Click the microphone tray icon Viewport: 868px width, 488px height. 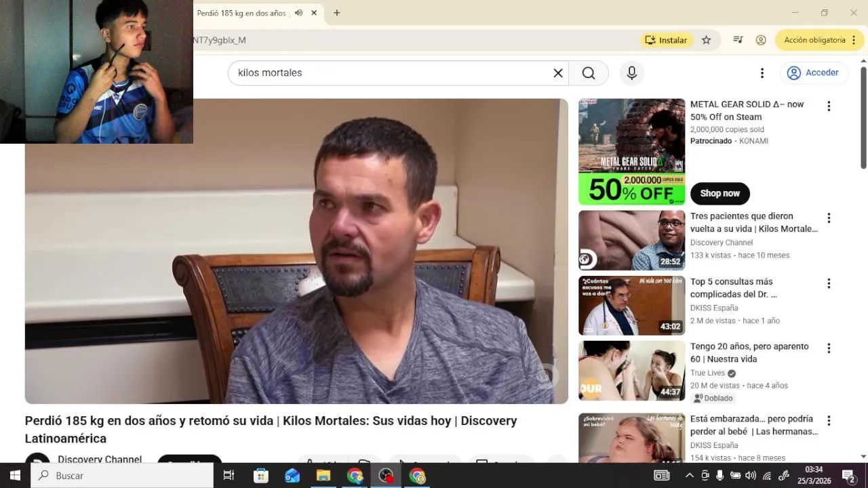tap(720, 476)
